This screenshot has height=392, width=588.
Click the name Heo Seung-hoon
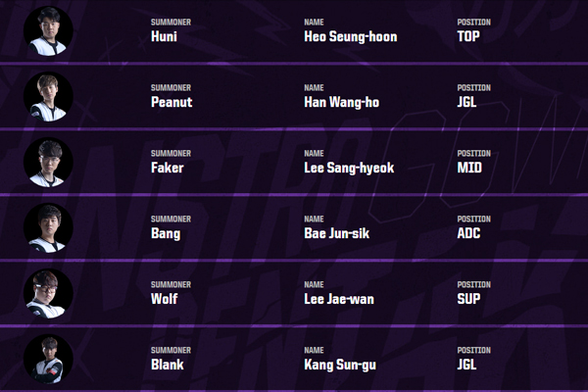[351, 37]
